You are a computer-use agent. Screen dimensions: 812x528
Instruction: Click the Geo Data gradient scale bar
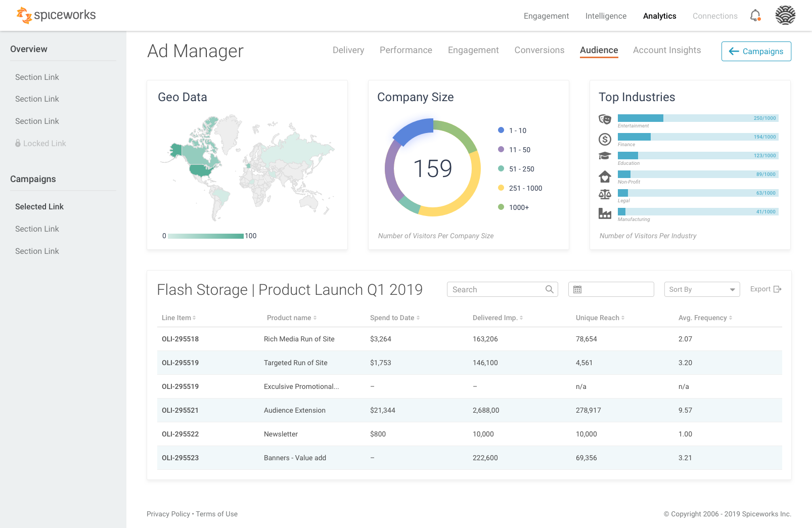tap(206, 236)
